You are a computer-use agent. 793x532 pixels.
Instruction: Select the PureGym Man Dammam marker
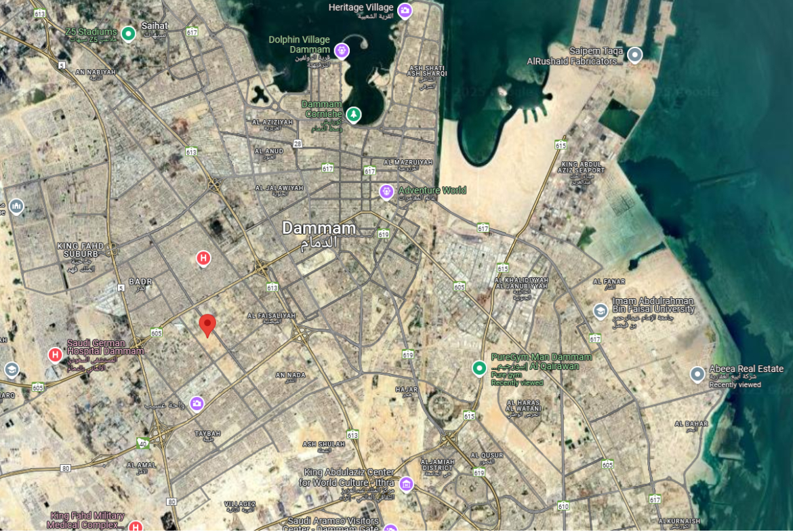(479, 368)
